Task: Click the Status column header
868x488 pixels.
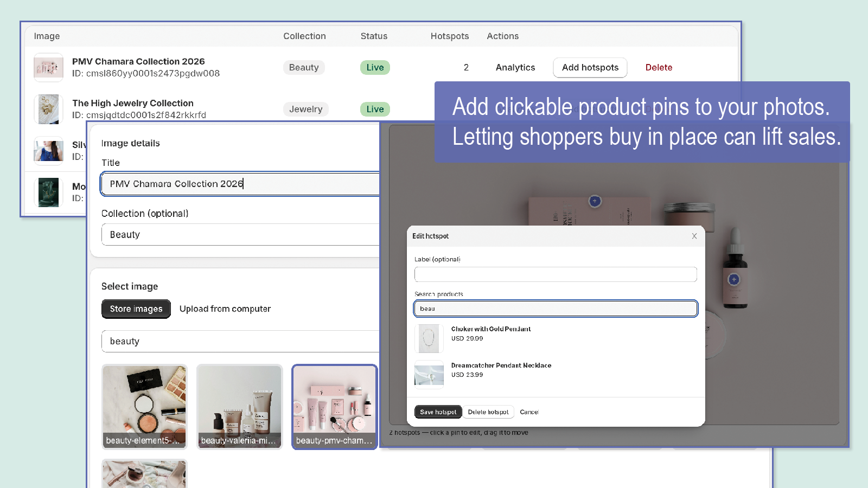Action: coord(374,36)
